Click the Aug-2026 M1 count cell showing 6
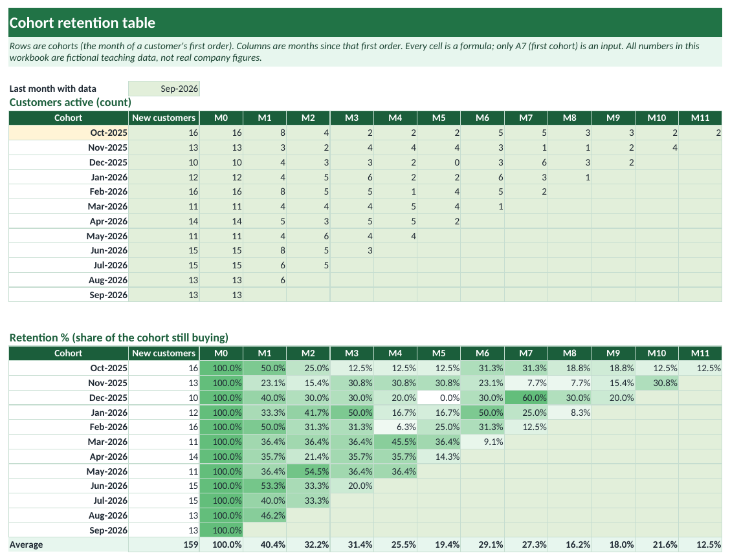The height and width of the screenshot is (560, 730). tap(265, 280)
